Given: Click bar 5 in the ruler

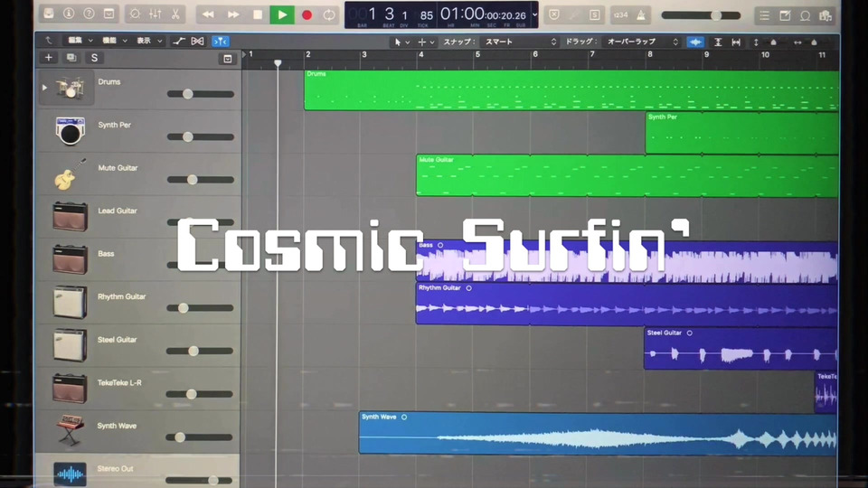Looking at the screenshot, I should (x=477, y=55).
